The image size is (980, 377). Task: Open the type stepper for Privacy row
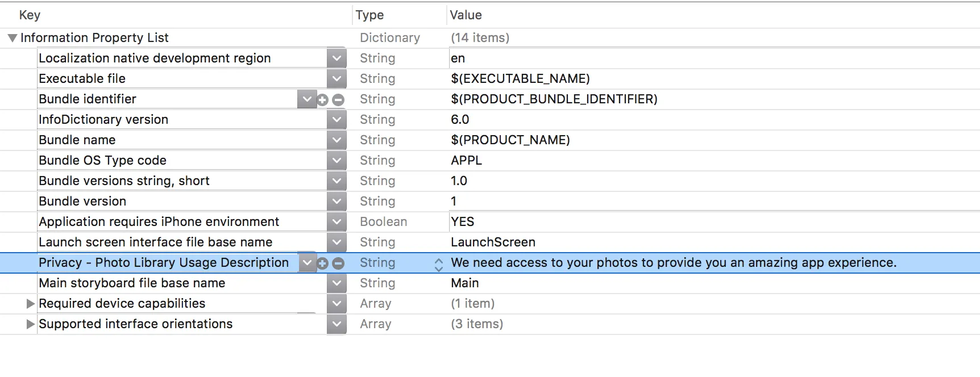[438, 264]
